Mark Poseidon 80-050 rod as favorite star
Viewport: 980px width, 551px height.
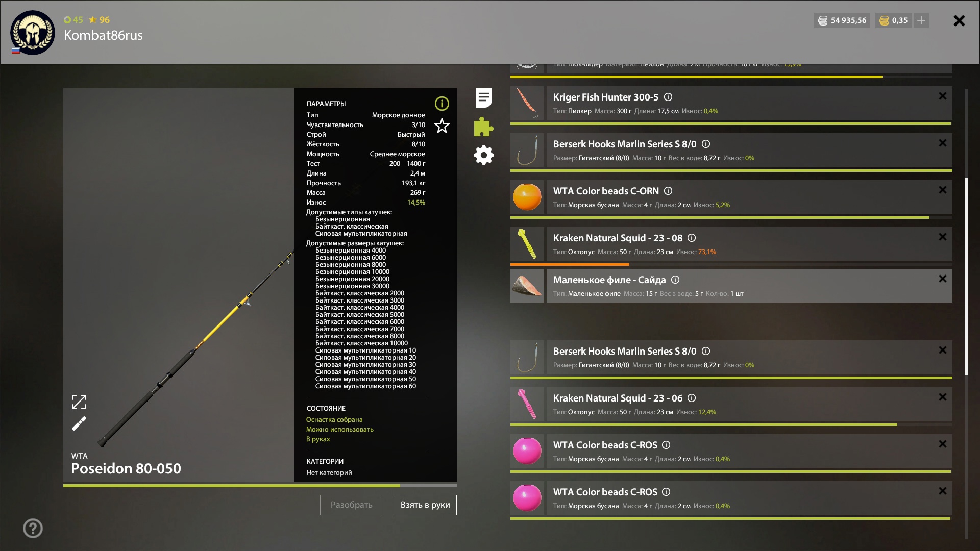click(x=442, y=126)
